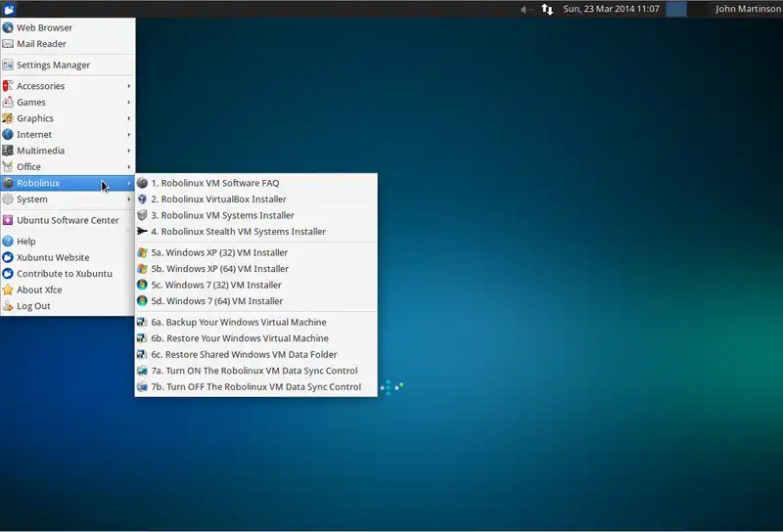Turn ON the Robolinux VM Data Sync Control
This screenshot has height=532, width=783.
pyautogui.click(x=253, y=371)
